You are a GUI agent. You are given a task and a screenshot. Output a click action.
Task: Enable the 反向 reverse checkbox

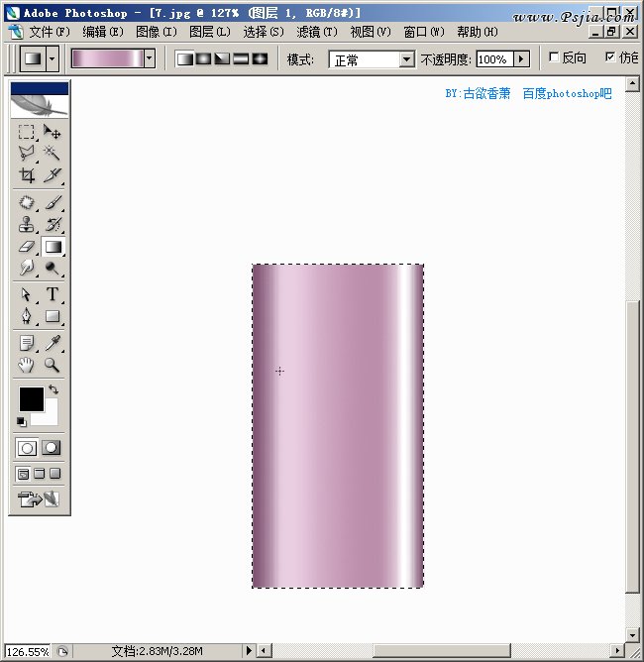click(x=554, y=57)
